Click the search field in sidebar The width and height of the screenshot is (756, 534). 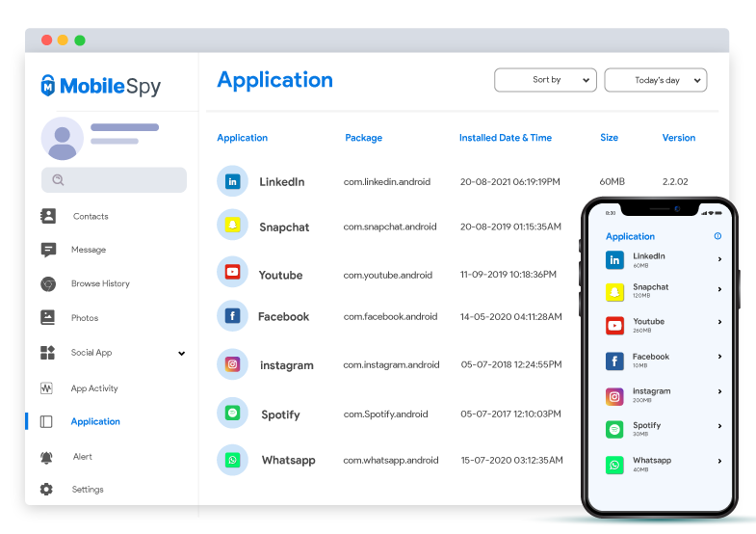click(114, 180)
